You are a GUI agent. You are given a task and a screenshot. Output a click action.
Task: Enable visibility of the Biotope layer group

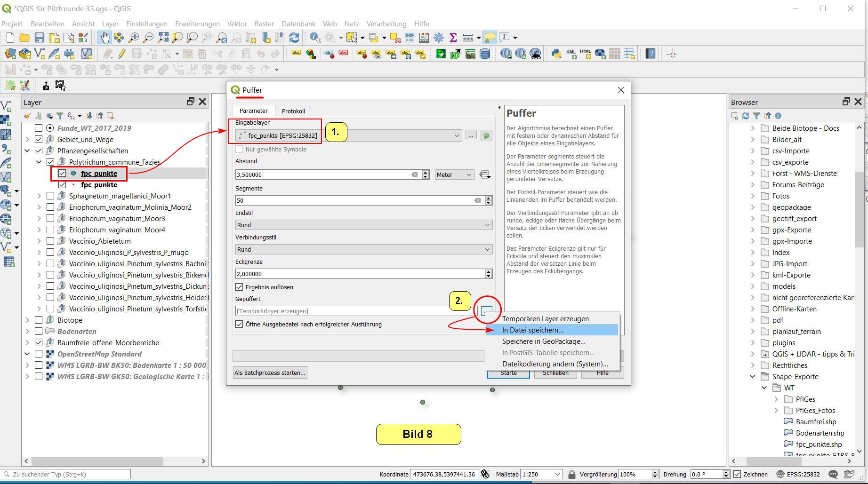(x=39, y=320)
